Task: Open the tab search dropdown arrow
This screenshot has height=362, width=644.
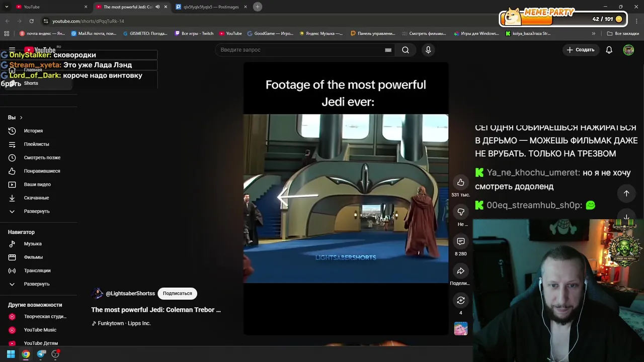Action: pos(6,7)
